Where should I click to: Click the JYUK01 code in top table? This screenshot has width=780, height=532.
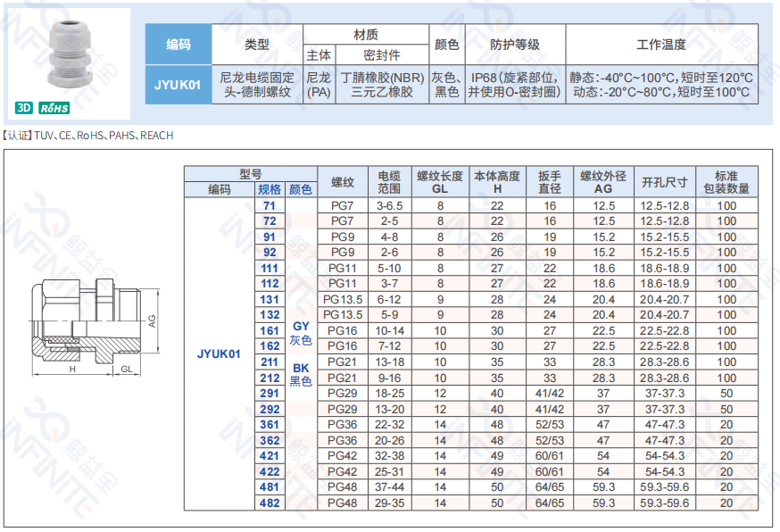click(178, 85)
